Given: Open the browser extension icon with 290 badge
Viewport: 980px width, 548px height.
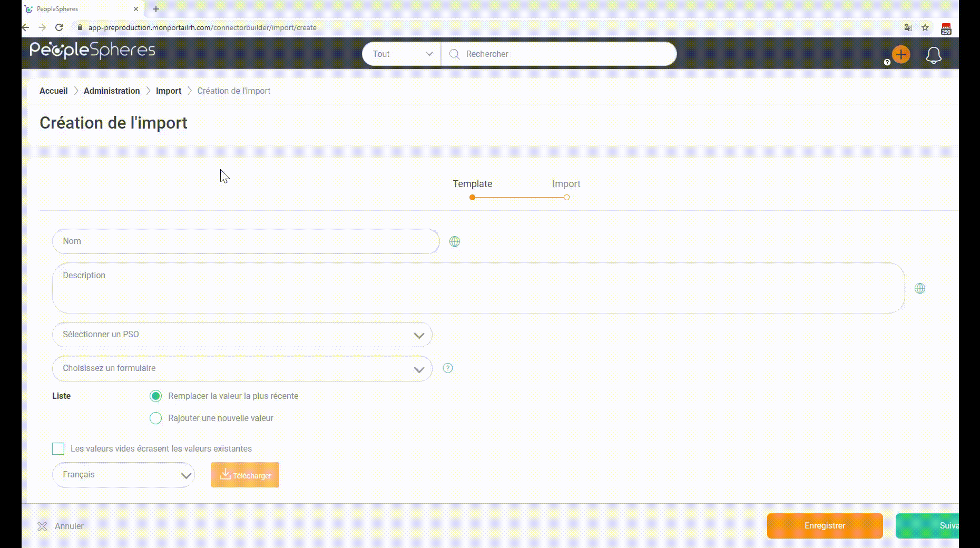Looking at the screenshot, I should click(946, 28).
